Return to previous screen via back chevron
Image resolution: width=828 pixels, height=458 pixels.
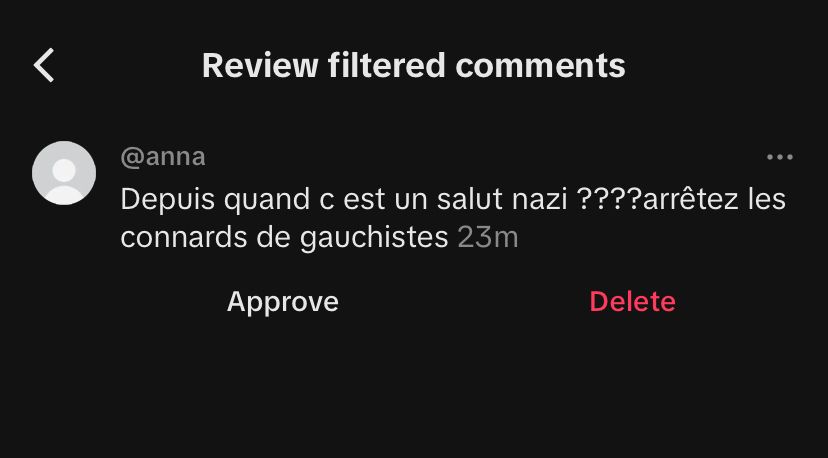click(44, 65)
